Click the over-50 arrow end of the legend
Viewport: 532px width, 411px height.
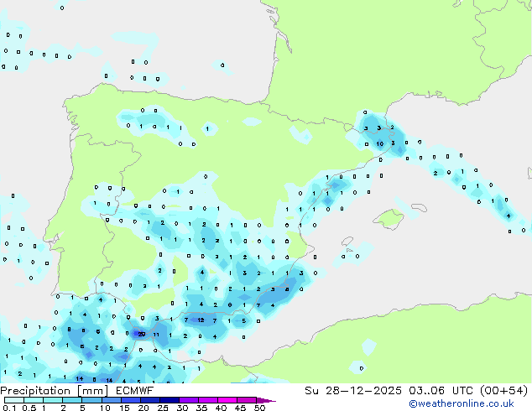click(x=266, y=400)
